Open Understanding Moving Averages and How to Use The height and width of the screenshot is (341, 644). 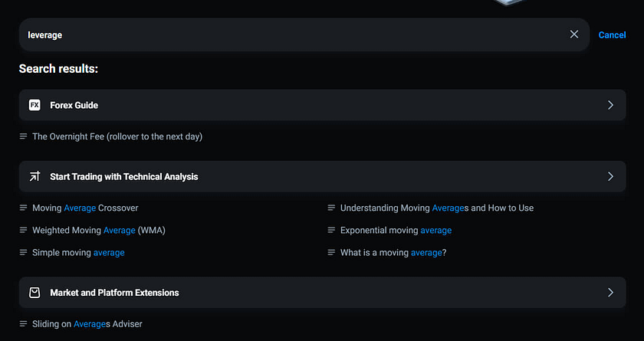pos(437,208)
